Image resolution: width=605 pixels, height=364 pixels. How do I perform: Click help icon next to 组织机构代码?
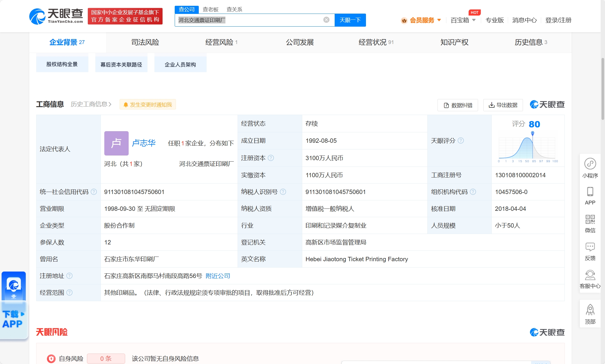[x=473, y=192]
